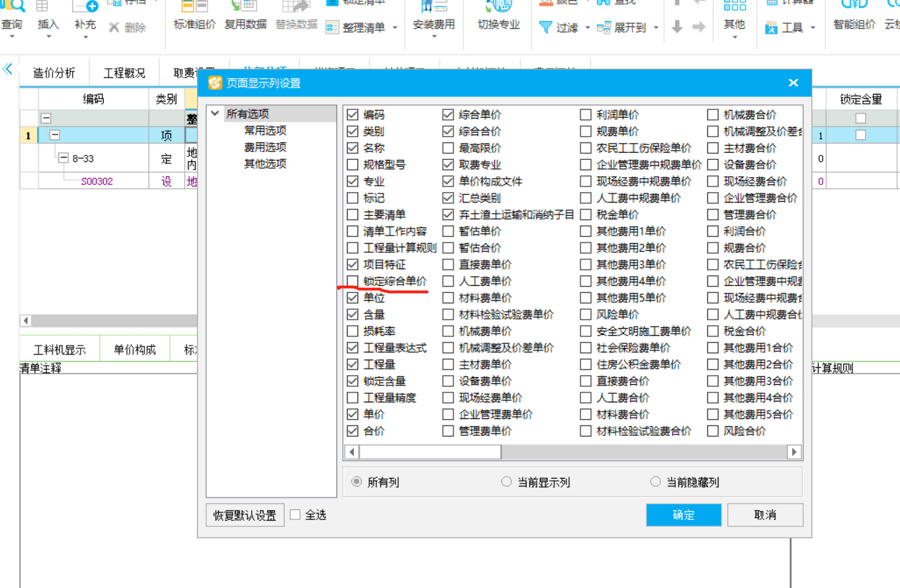
Task: Click the main table scroll left arrow
Action: 26,320
